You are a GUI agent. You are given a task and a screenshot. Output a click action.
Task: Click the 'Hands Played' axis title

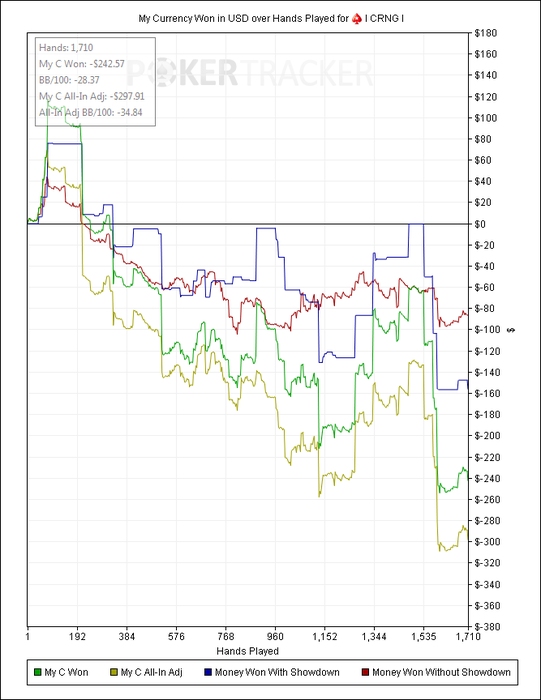pyautogui.click(x=248, y=651)
